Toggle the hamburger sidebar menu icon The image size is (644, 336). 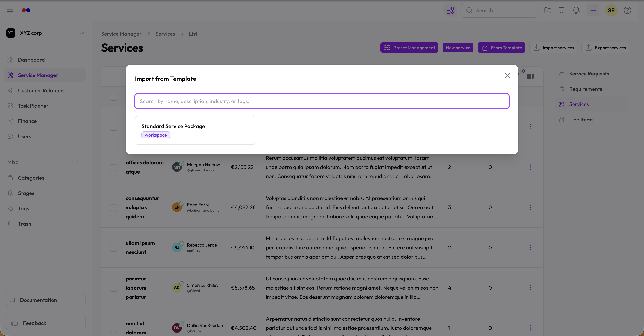click(x=10, y=11)
